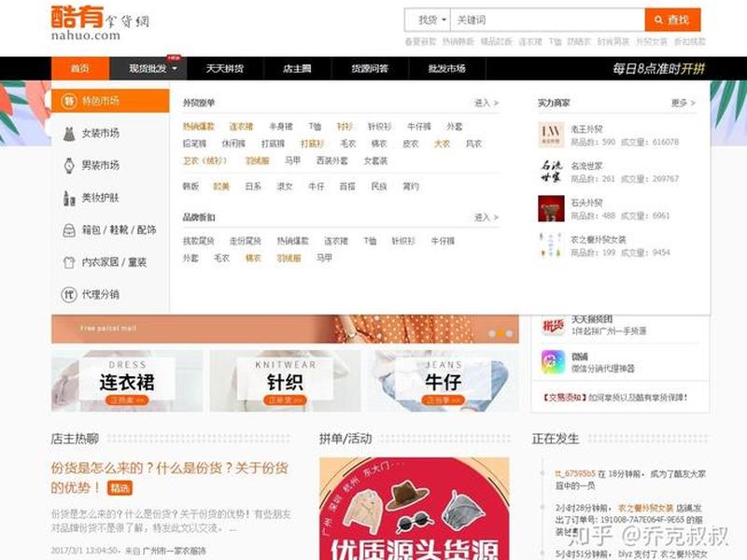
Task: Click the 老王外贸 merchant name
Action: click(587, 129)
